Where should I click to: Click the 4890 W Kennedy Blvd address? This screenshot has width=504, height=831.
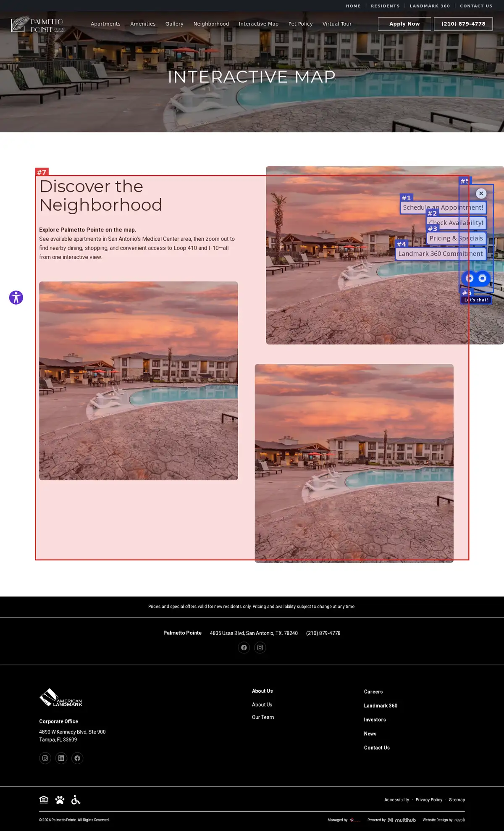click(x=72, y=736)
